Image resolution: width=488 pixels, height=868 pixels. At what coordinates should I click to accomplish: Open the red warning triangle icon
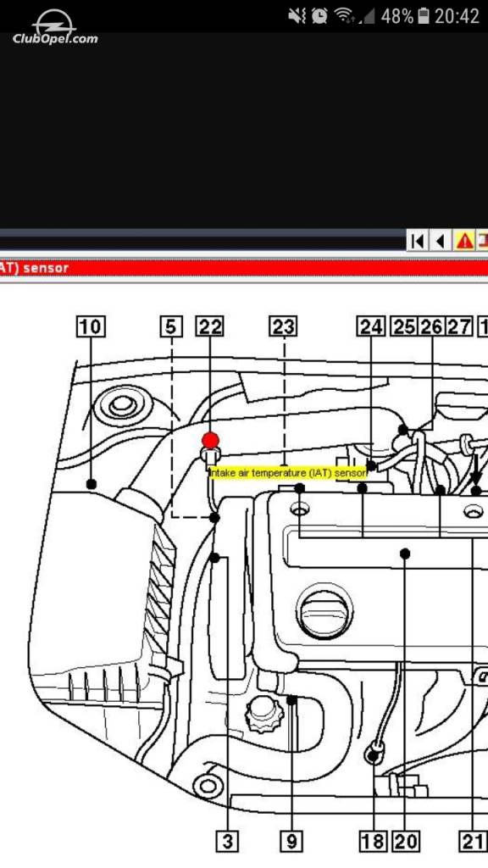(464, 241)
